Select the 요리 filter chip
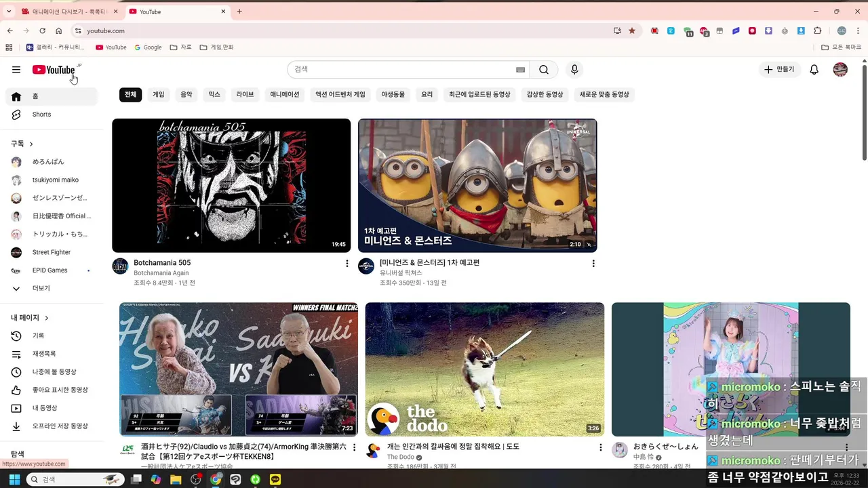 [x=427, y=95]
